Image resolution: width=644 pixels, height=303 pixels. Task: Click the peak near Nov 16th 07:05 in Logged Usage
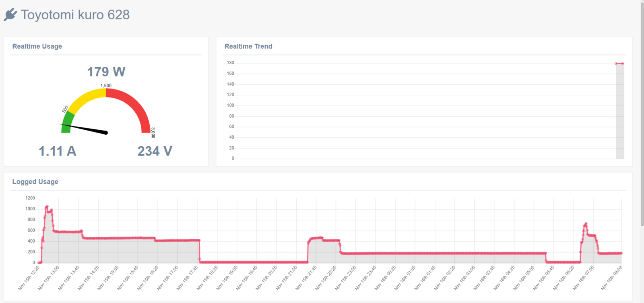tap(586, 224)
